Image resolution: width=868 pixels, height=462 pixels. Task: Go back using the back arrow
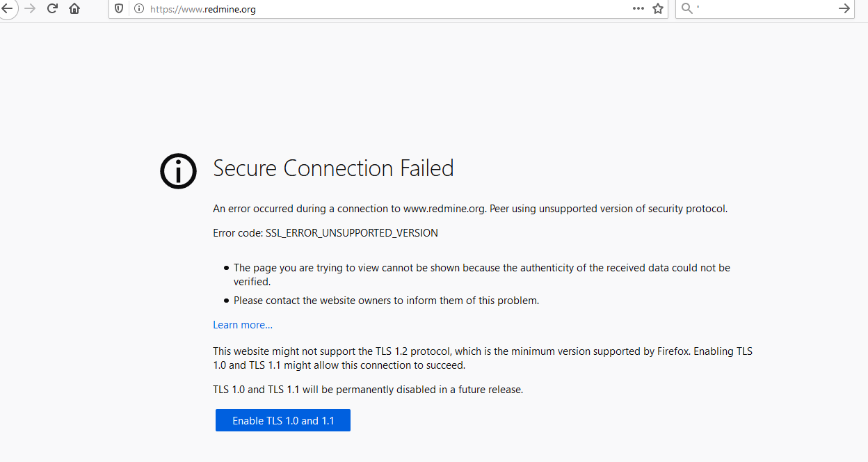tap(7, 8)
